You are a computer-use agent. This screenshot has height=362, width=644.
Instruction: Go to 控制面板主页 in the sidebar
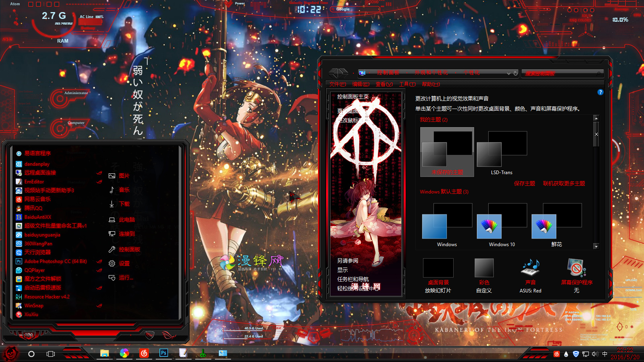point(353,97)
